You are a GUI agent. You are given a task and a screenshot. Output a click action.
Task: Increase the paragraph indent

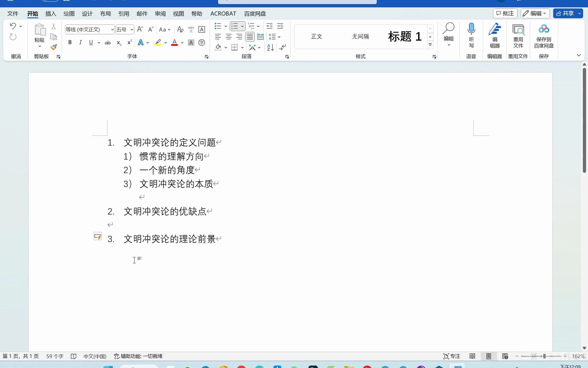(280, 26)
